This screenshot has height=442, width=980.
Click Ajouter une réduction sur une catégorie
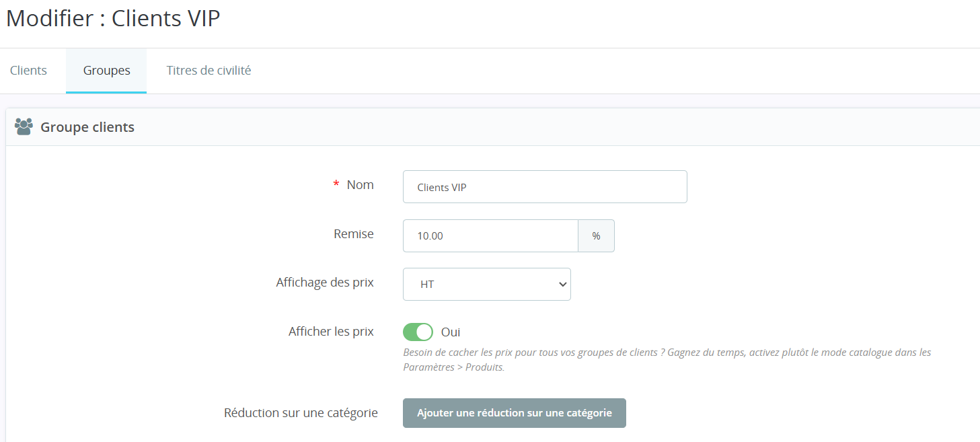[514, 413]
